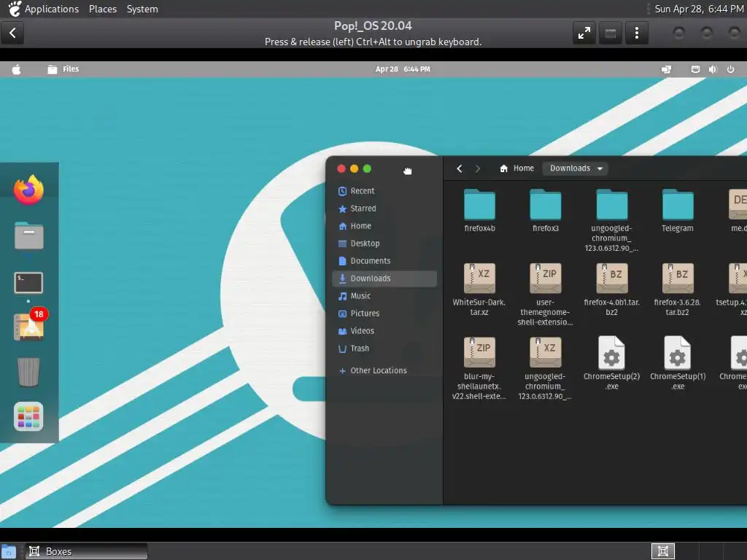Open the System menu

[142, 9]
